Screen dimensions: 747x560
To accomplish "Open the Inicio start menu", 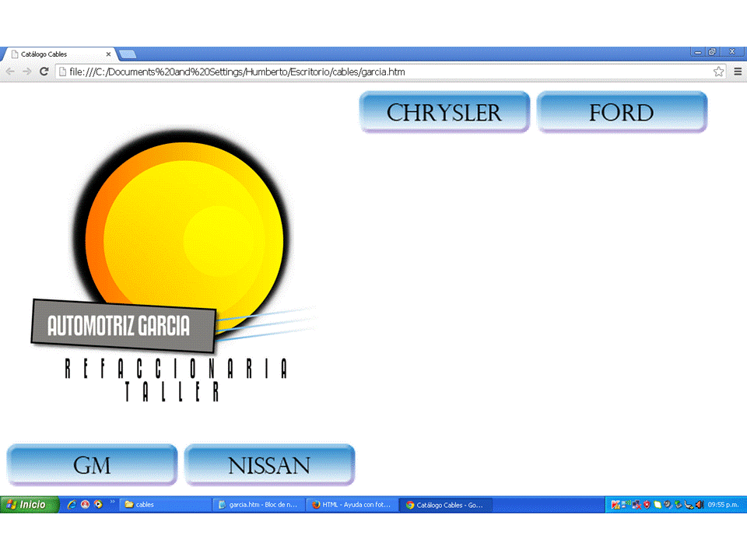I will [x=30, y=504].
